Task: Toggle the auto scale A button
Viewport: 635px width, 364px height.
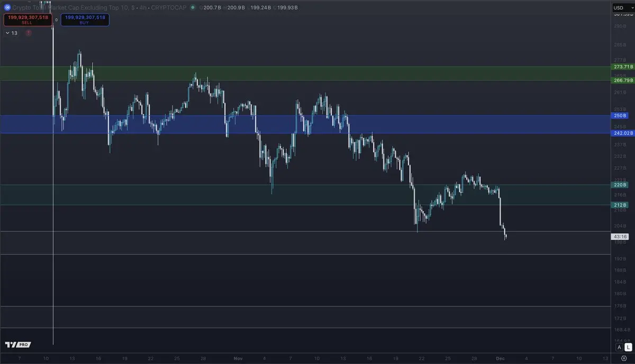Action: (x=619, y=347)
